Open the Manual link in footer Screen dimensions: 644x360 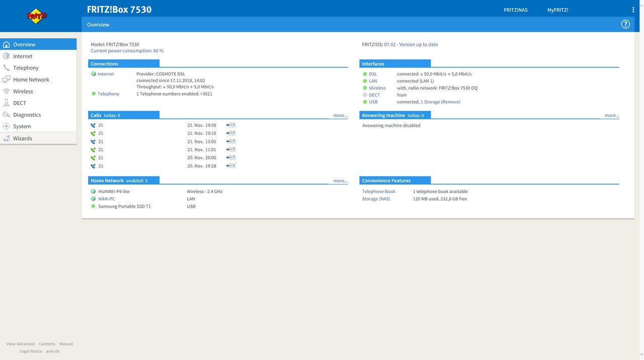(x=66, y=344)
